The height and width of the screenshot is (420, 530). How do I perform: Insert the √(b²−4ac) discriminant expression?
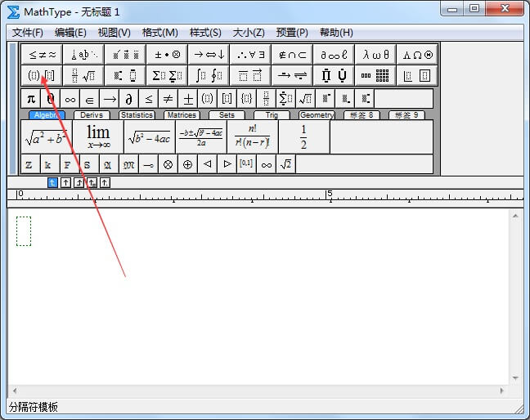150,137
